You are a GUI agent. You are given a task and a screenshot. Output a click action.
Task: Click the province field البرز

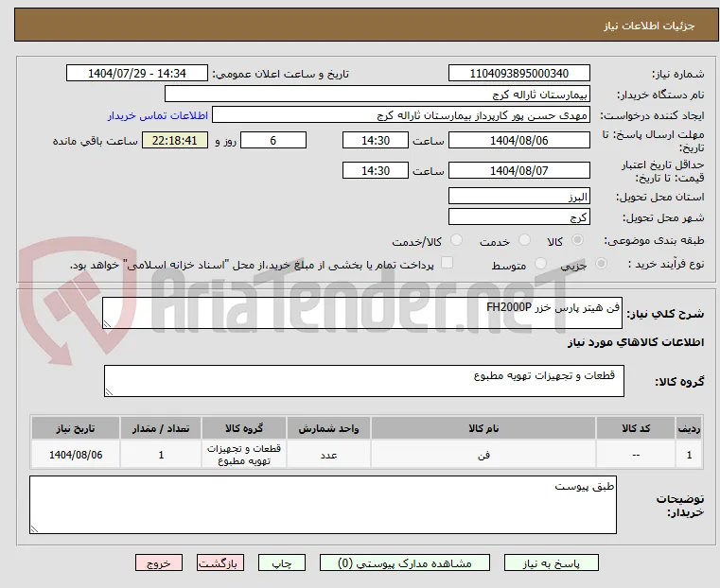pyautogui.click(x=518, y=197)
